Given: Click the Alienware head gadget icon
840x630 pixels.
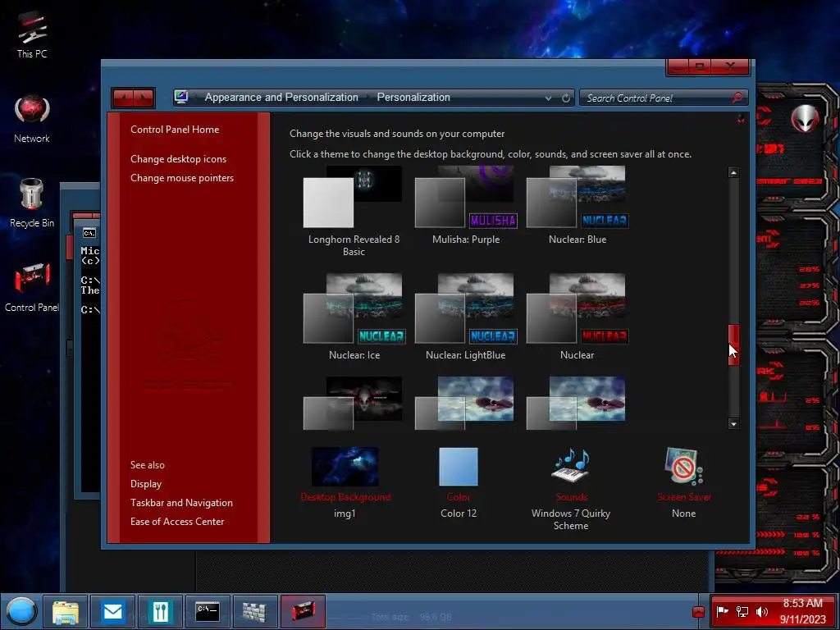Looking at the screenshot, I should click(x=806, y=118).
